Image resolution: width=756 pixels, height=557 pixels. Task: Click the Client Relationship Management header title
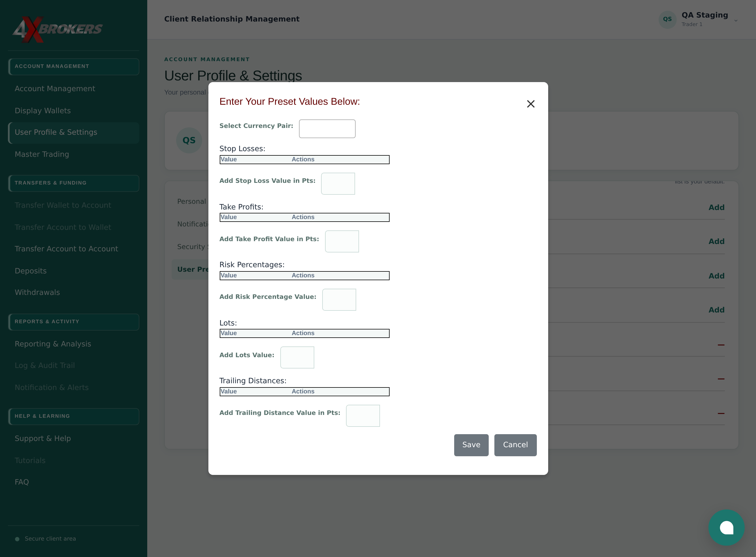tap(232, 19)
